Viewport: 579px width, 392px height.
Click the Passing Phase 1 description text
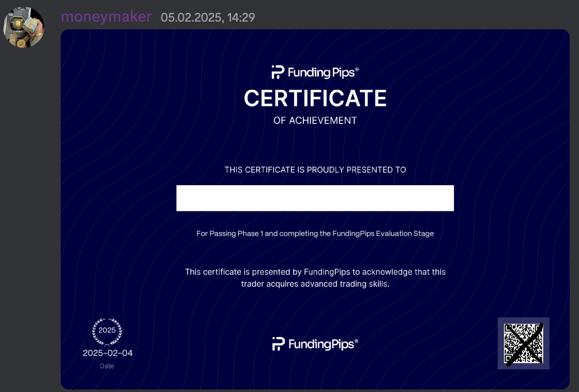(315, 234)
